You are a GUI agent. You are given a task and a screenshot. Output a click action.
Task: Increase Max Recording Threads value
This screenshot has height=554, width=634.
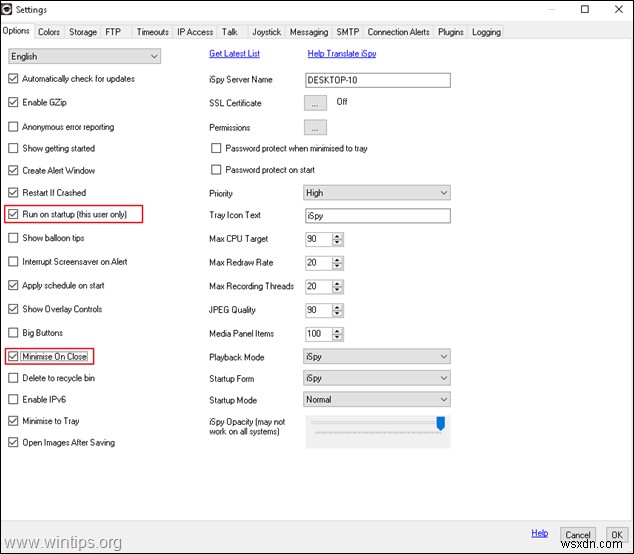(x=337, y=283)
